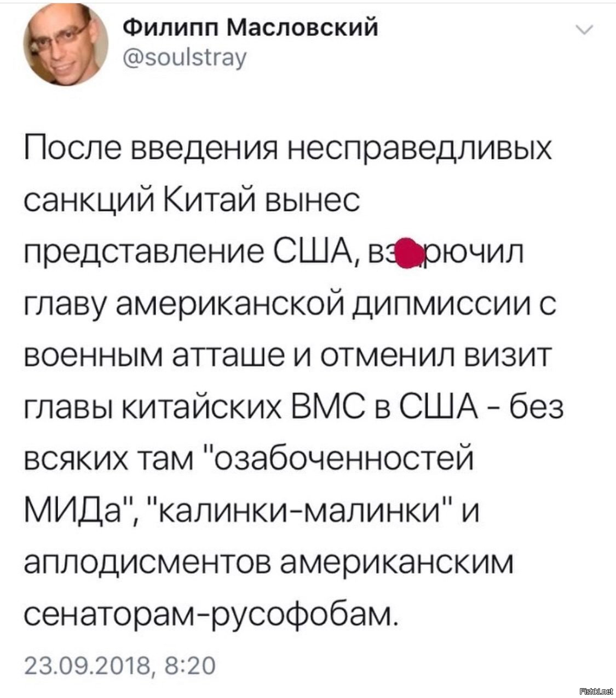Click the word "сенаторам-русофобам" at the tweet end
616x698 pixels.
pyautogui.click(x=209, y=615)
